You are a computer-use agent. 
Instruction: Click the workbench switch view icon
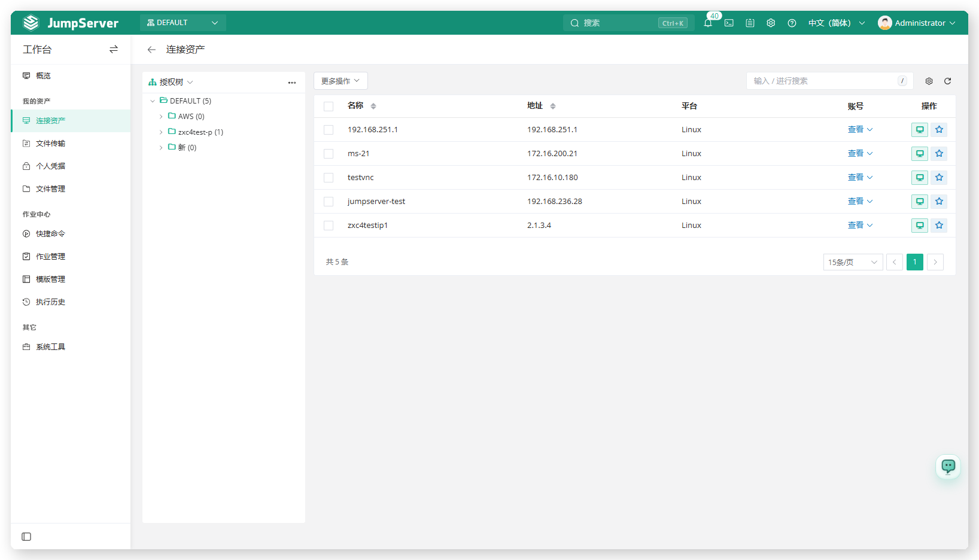(114, 49)
